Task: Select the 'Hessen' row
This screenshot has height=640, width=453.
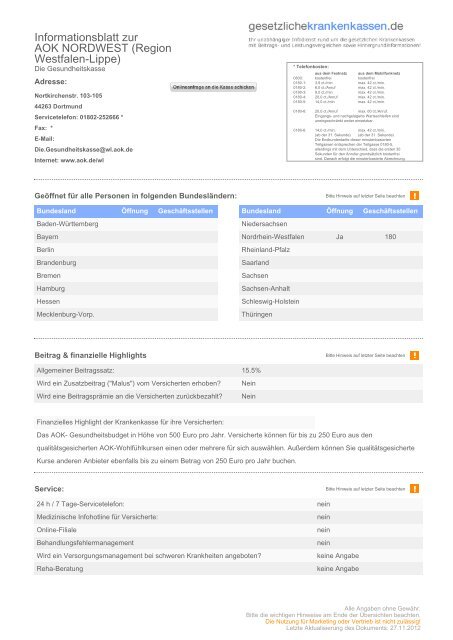Action: point(126,302)
